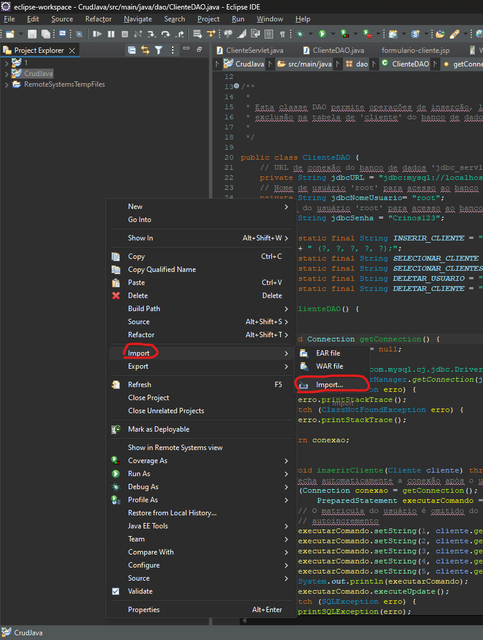Open the Navigate menu

point(138,19)
